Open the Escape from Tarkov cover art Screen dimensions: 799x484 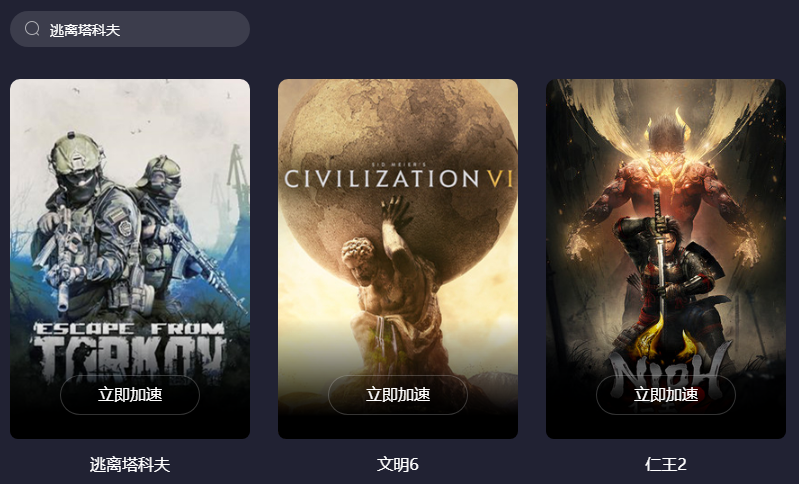coord(130,258)
